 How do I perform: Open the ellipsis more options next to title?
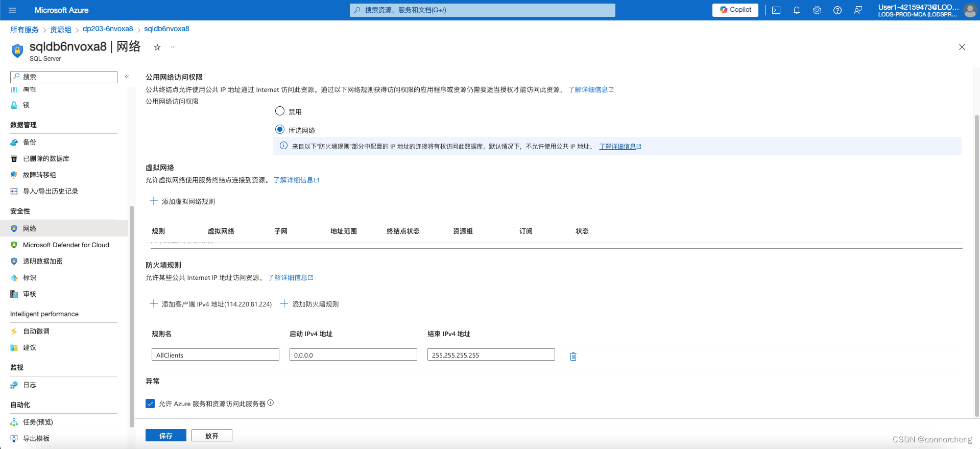[174, 47]
